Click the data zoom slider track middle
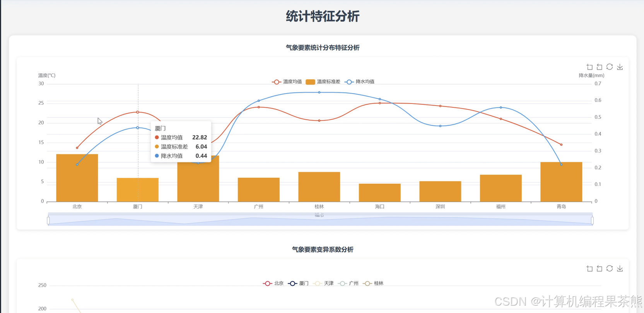 [320, 220]
